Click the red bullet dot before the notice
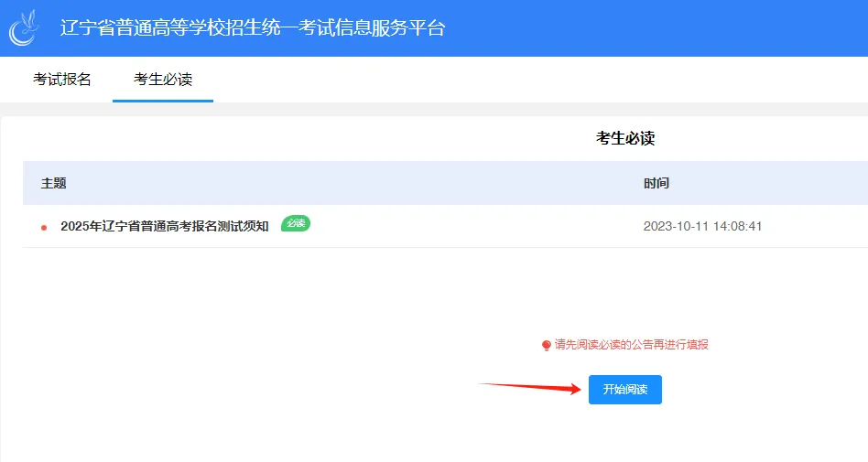The width and height of the screenshot is (868, 462). pyautogui.click(x=44, y=228)
